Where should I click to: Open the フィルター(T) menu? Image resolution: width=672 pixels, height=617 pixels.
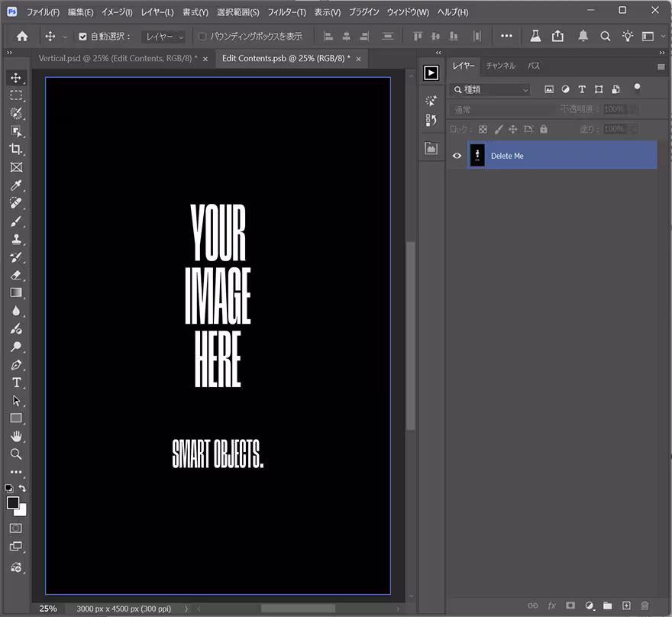click(286, 13)
